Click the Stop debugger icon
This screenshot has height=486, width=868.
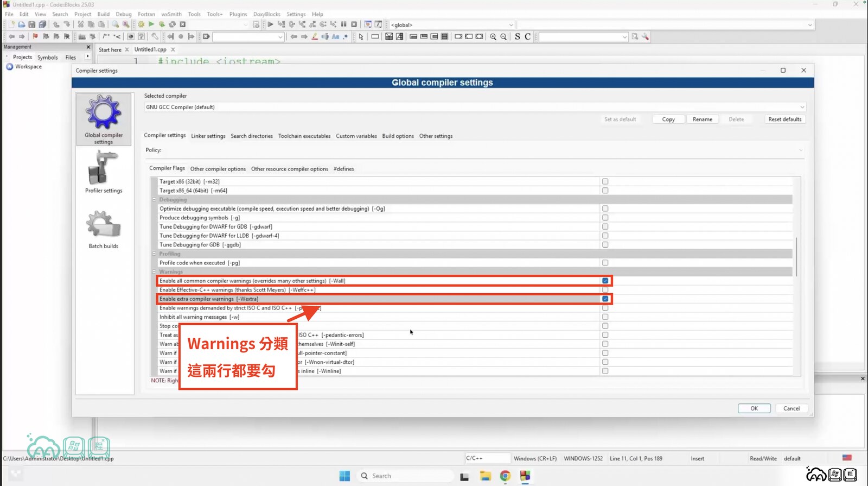click(x=354, y=24)
